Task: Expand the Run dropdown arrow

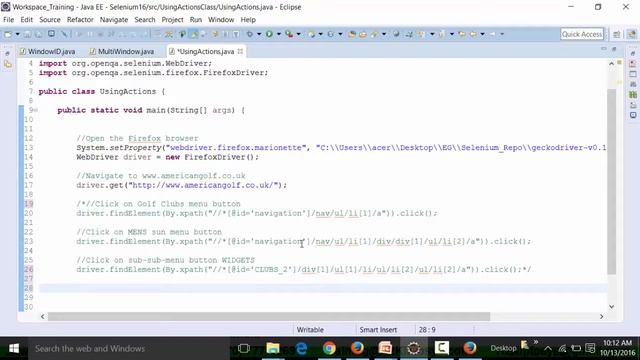Action: click(x=279, y=34)
